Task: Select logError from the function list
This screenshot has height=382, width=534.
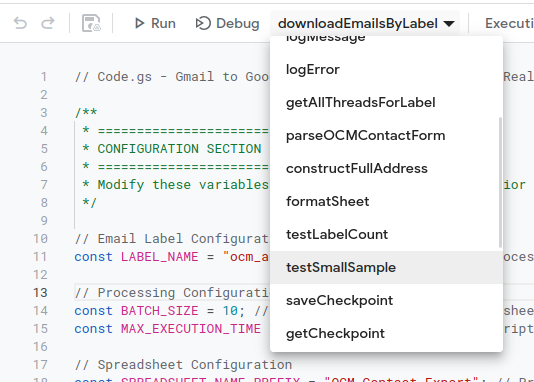Action: (386, 69)
